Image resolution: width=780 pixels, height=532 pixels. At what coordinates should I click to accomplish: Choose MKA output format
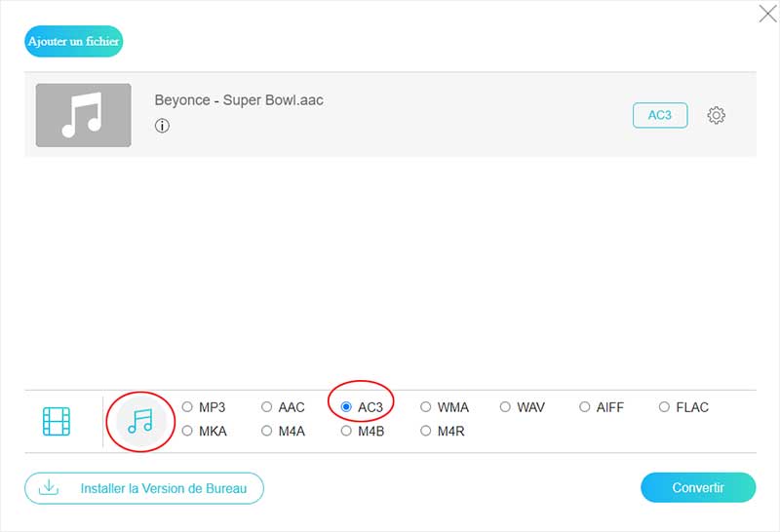coord(187,431)
